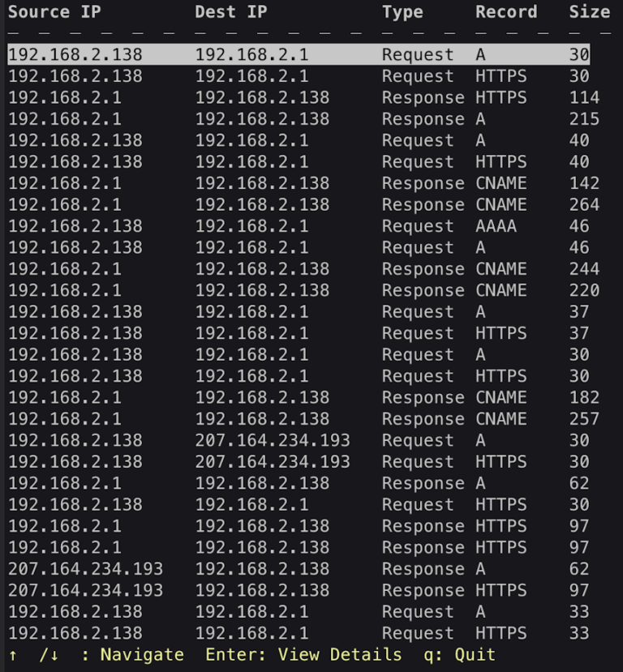Sort by the Type column header

click(402, 12)
